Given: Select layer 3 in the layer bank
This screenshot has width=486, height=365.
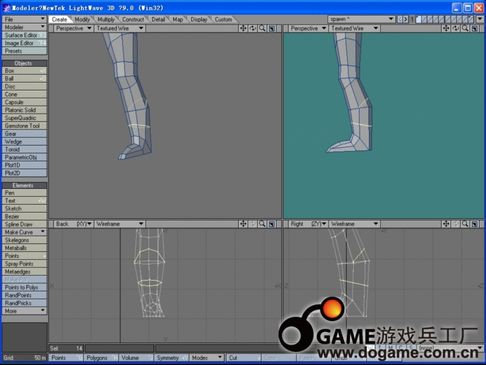Looking at the screenshot, I should (430, 19).
